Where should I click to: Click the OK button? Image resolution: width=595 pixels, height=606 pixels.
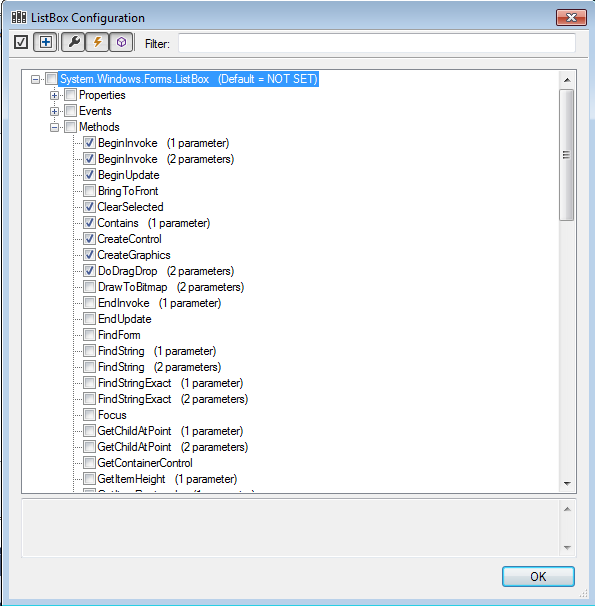tap(538, 577)
